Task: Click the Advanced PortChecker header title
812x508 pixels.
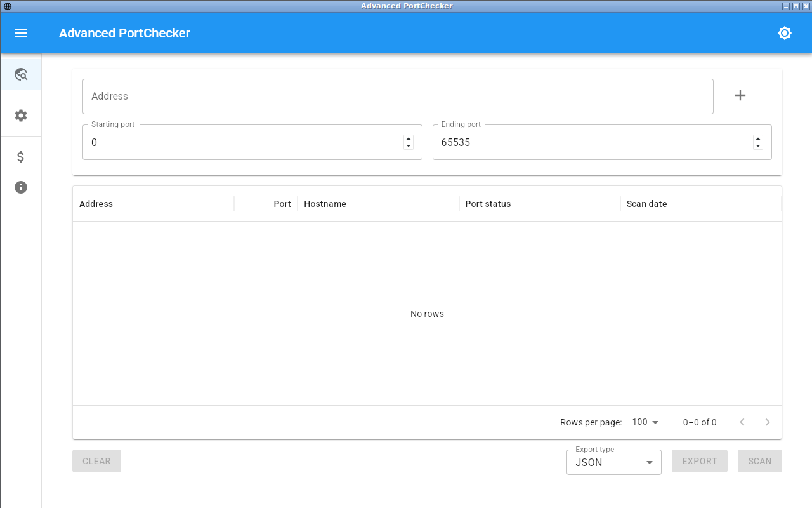Action: click(124, 33)
